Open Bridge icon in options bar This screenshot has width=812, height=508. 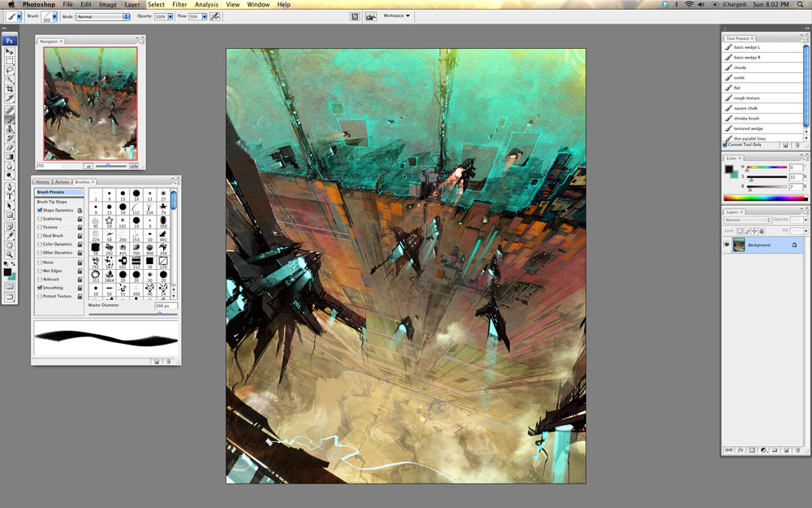pos(371,16)
